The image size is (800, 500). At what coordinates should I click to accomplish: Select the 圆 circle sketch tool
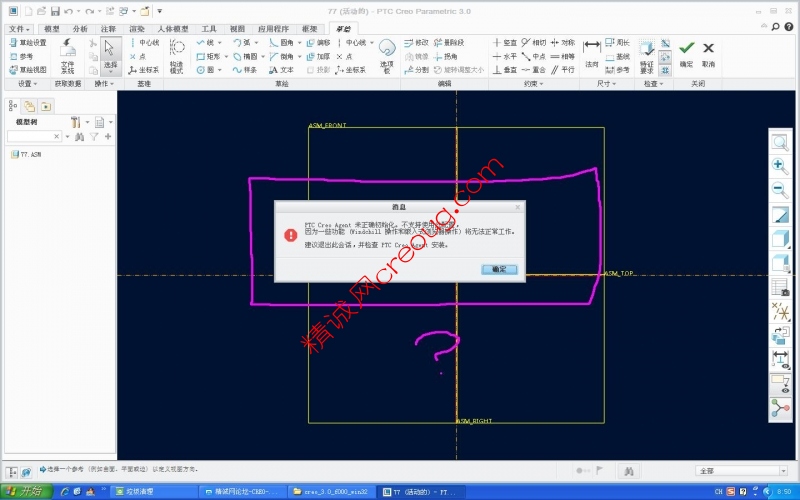pos(206,70)
